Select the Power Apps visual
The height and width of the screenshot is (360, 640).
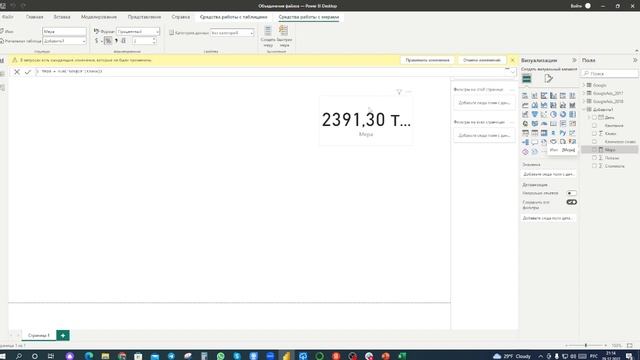click(x=525, y=151)
